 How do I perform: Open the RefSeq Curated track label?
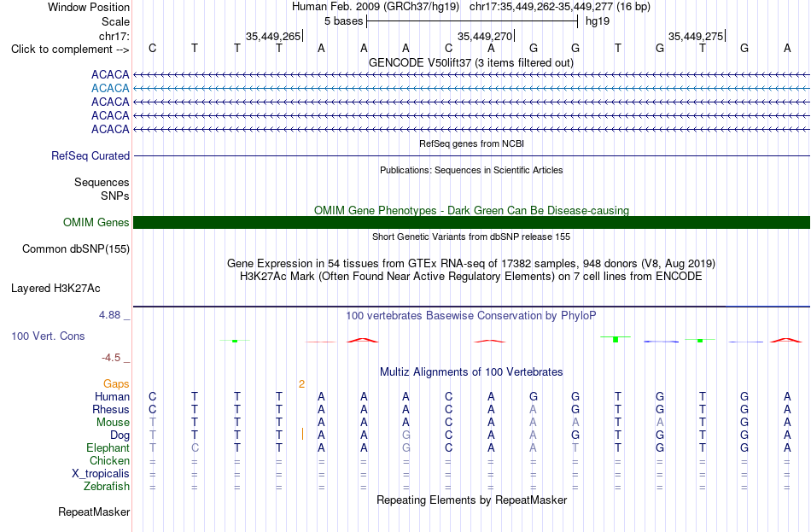[90, 155]
